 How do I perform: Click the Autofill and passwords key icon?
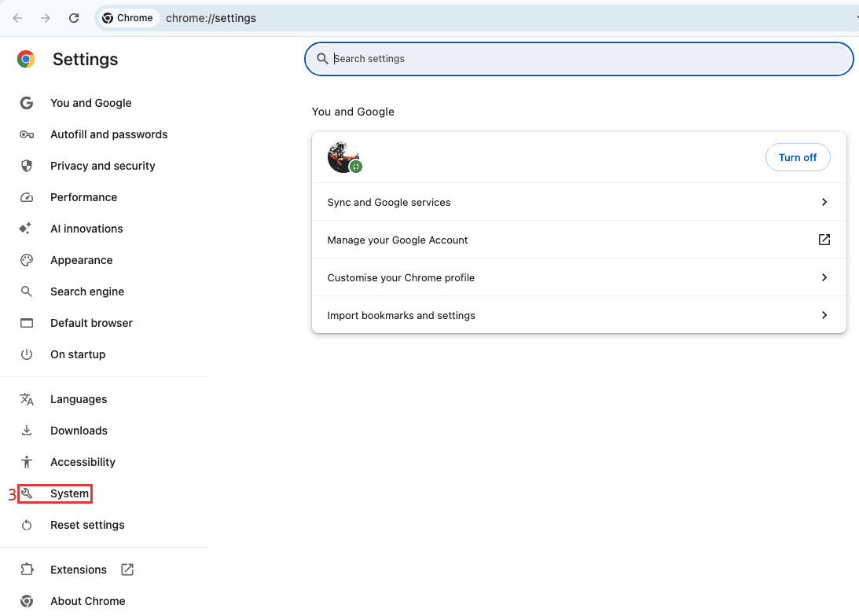pyautogui.click(x=27, y=134)
